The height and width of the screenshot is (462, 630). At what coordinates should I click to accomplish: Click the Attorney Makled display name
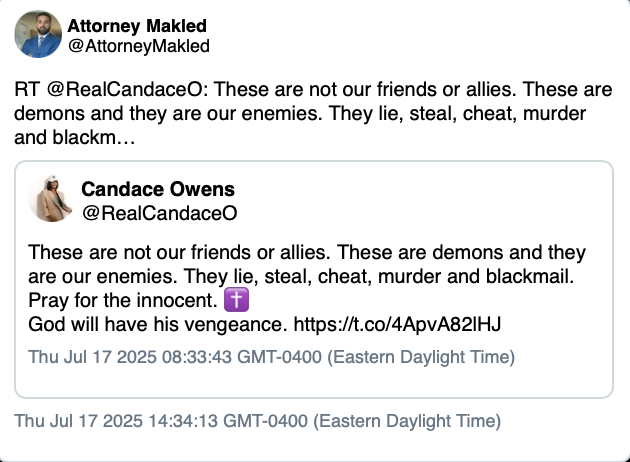138,25
